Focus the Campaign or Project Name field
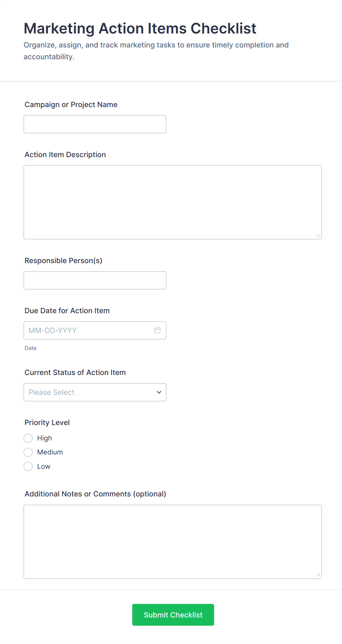342x644 pixels. point(95,124)
